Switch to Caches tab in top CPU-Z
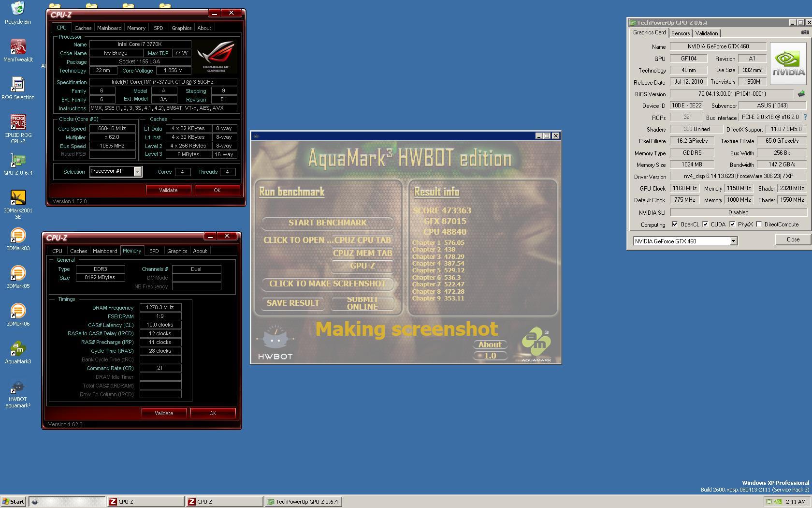 83,28
